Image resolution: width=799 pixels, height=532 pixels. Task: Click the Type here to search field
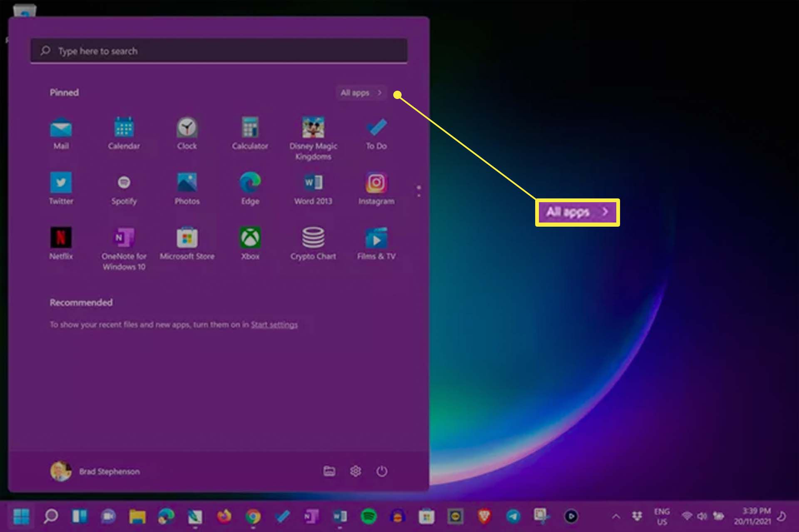tap(219, 51)
